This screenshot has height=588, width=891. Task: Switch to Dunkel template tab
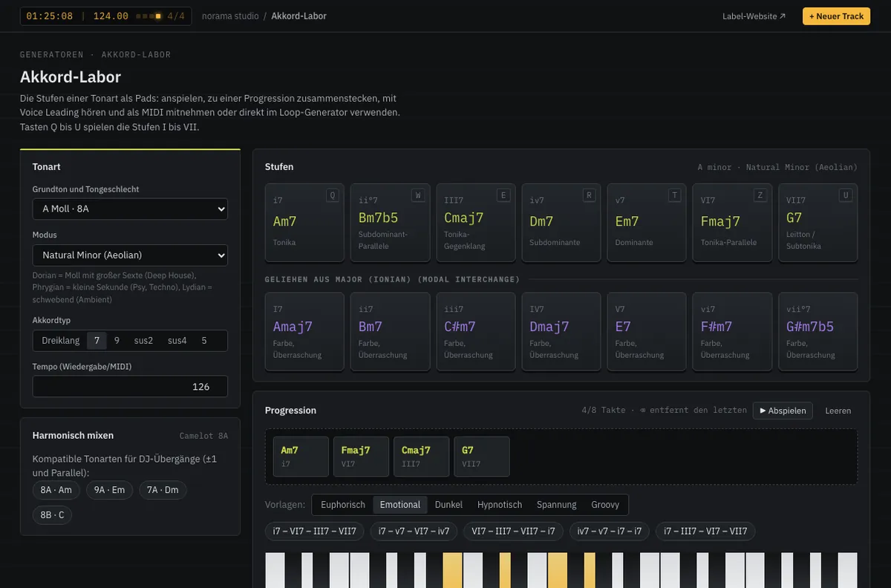pyautogui.click(x=448, y=505)
